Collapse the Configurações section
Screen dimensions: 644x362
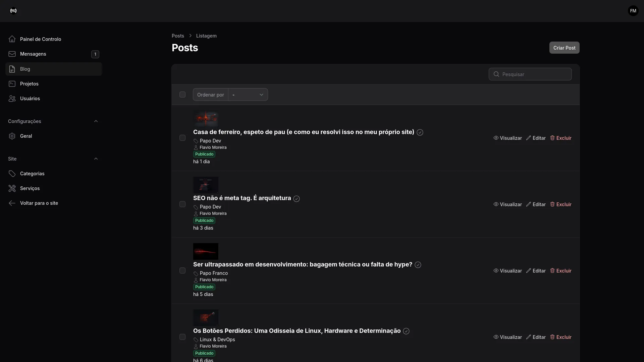click(x=96, y=121)
